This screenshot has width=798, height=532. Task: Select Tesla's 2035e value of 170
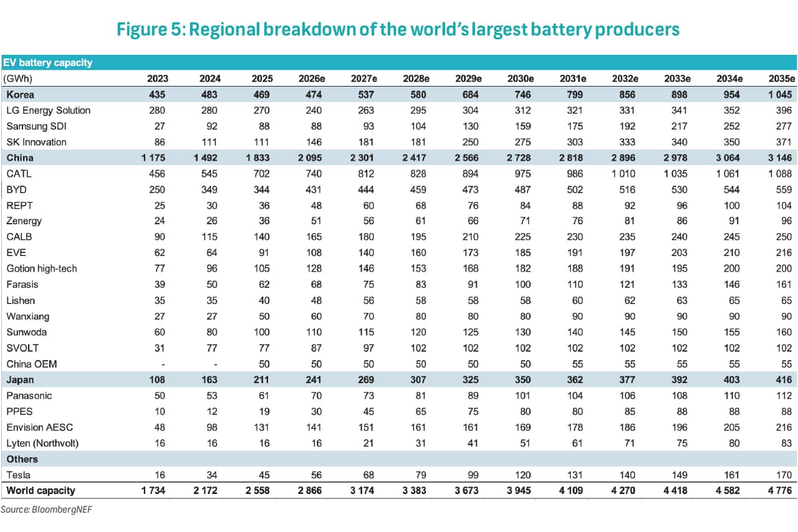coord(784,475)
